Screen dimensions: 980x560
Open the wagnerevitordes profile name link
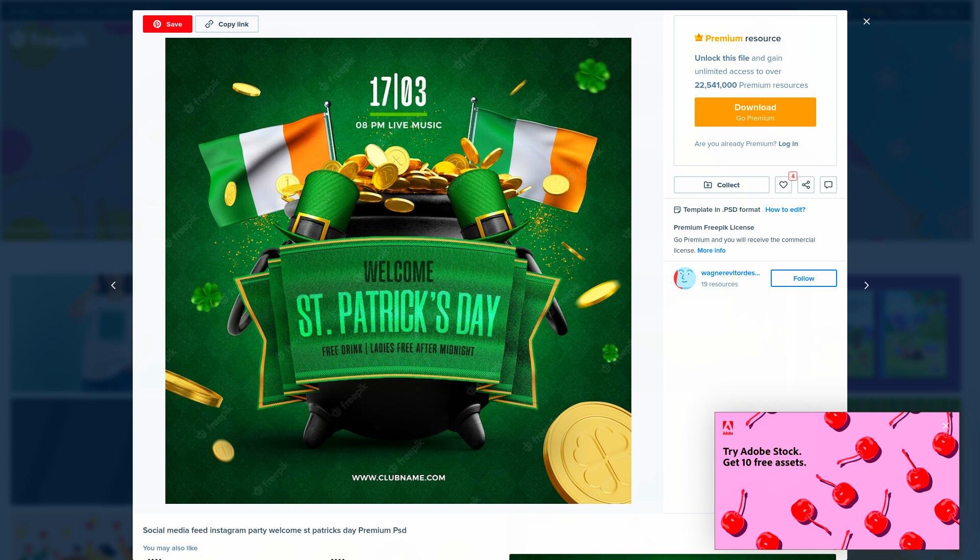[x=730, y=273]
